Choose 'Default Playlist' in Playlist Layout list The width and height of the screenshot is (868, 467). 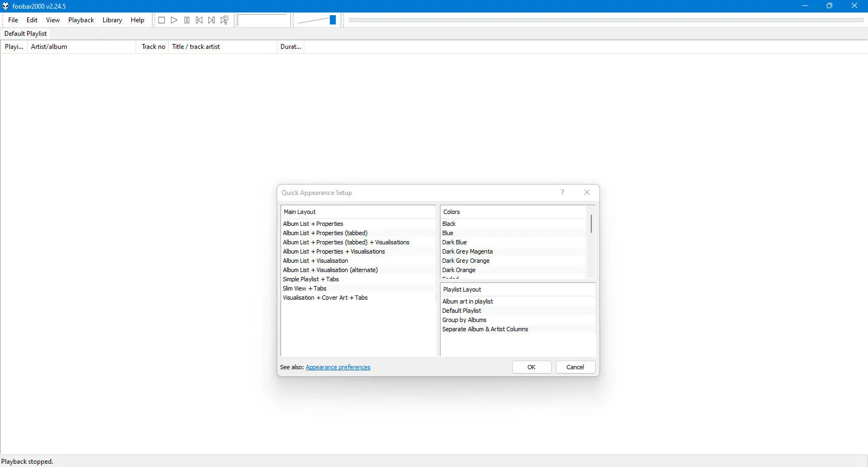tap(518, 311)
